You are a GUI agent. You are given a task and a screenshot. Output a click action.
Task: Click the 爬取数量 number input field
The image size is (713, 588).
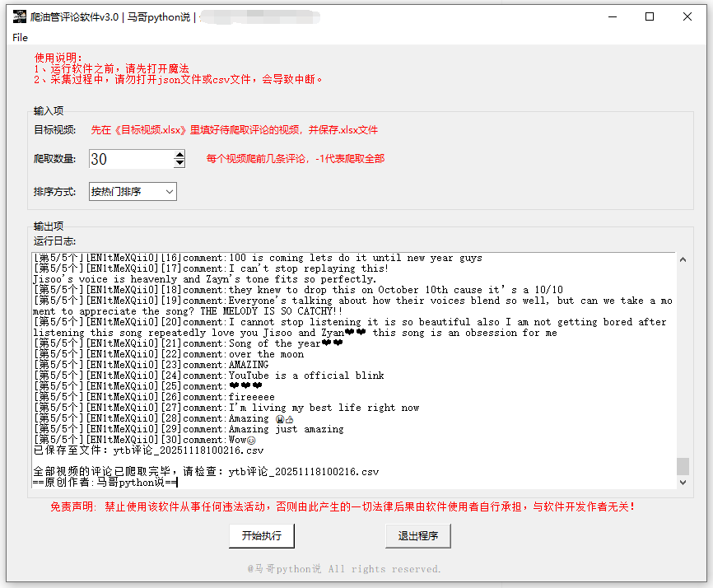130,159
